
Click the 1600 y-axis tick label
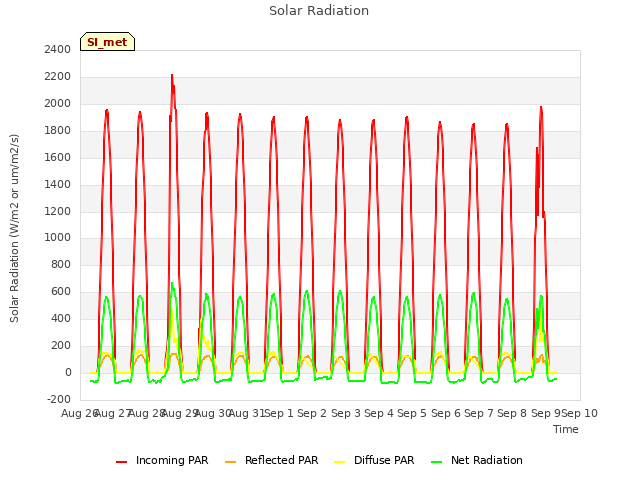coord(58,158)
